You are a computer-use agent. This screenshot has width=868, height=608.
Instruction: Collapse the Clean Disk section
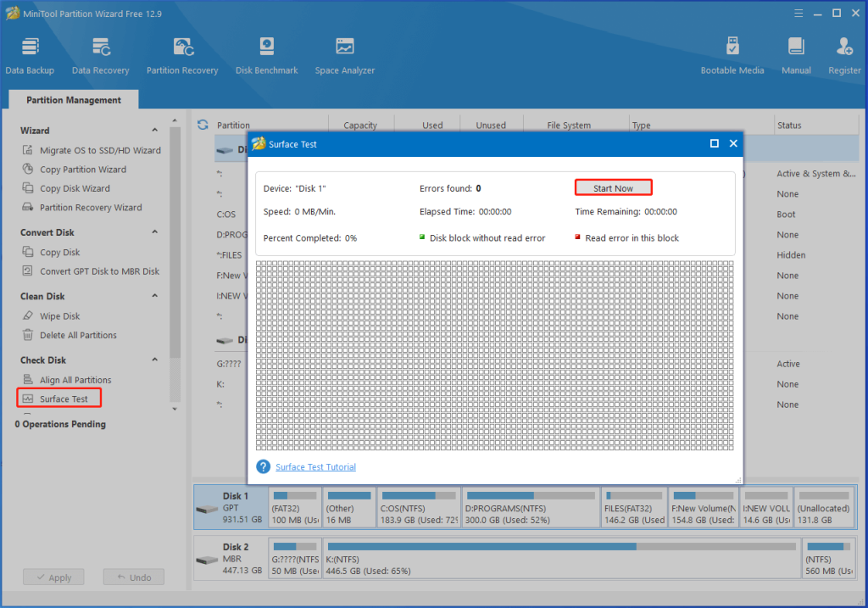pyautogui.click(x=155, y=296)
